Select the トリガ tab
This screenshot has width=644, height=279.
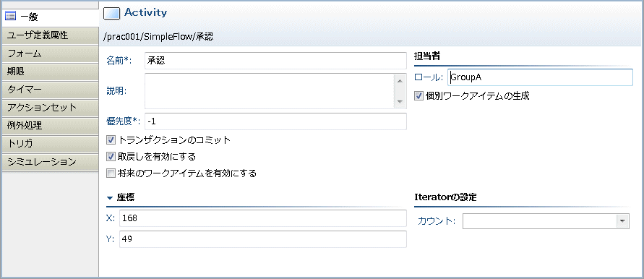pos(50,144)
